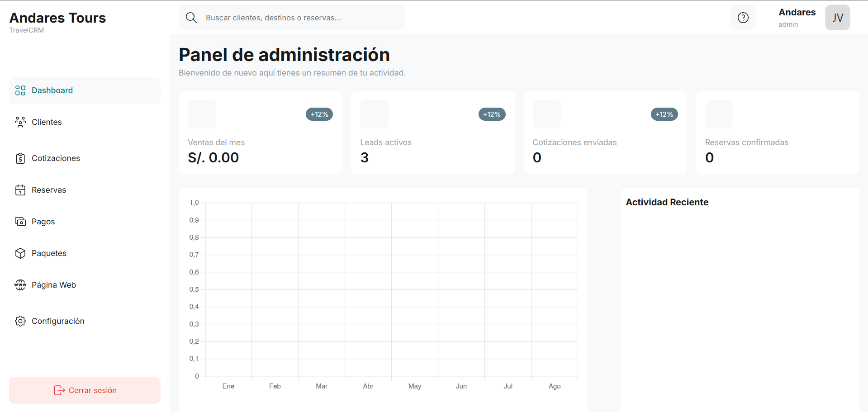Click the Actividad Reciente heading
Viewport: 868px width, 412px height.
pyautogui.click(x=667, y=202)
